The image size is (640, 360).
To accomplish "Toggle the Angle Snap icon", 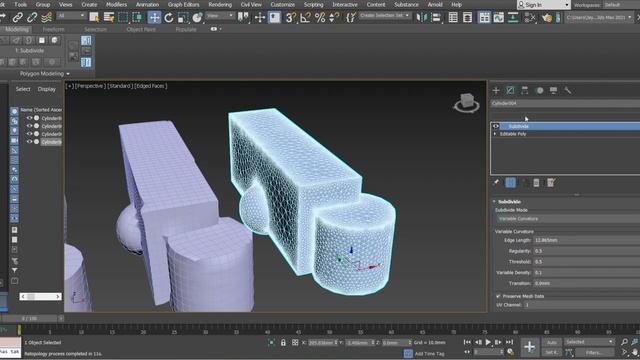I will (305, 17).
